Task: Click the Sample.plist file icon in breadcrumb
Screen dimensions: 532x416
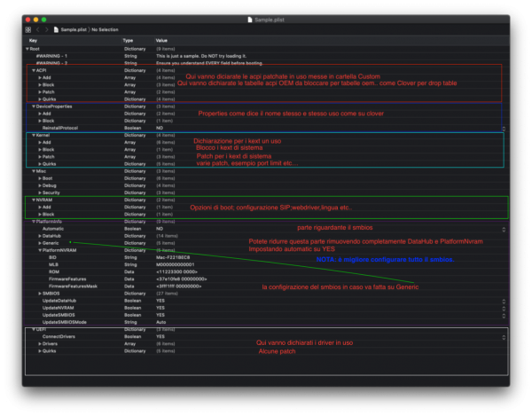Action: (x=57, y=29)
